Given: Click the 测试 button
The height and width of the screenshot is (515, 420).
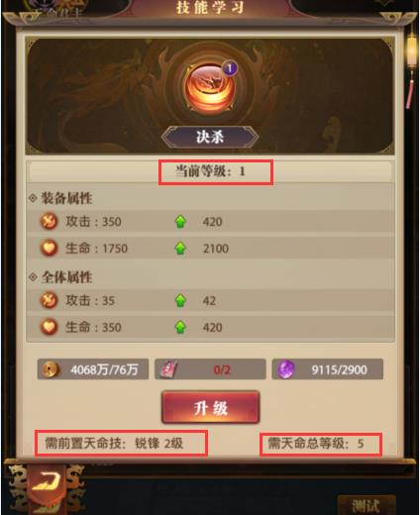Looking at the screenshot, I should (367, 505).
